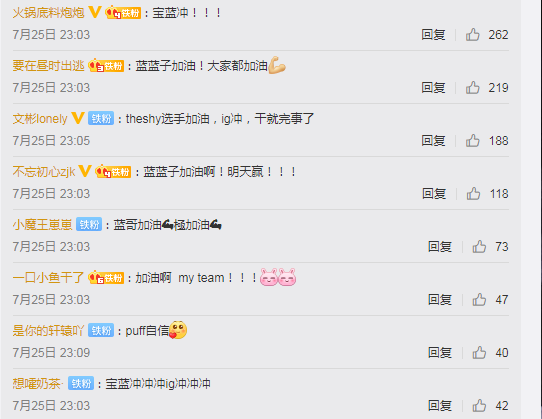
Task: Reply to theshy选手加油 comment
Action: coord(433,141)
